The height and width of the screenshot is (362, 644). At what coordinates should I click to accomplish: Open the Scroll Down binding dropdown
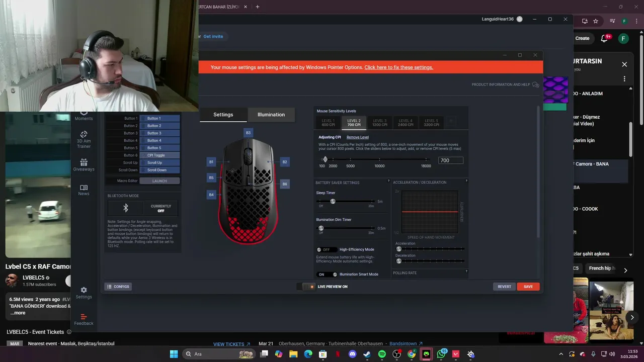point(159,170)
